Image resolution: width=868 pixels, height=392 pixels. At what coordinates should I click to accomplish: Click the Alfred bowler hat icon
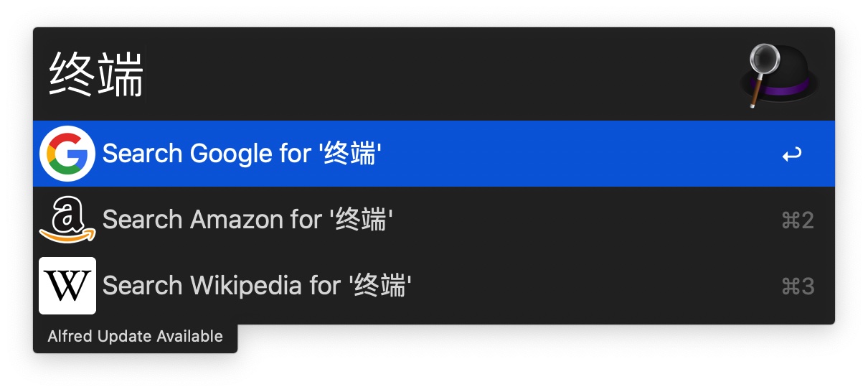[779, 75]
